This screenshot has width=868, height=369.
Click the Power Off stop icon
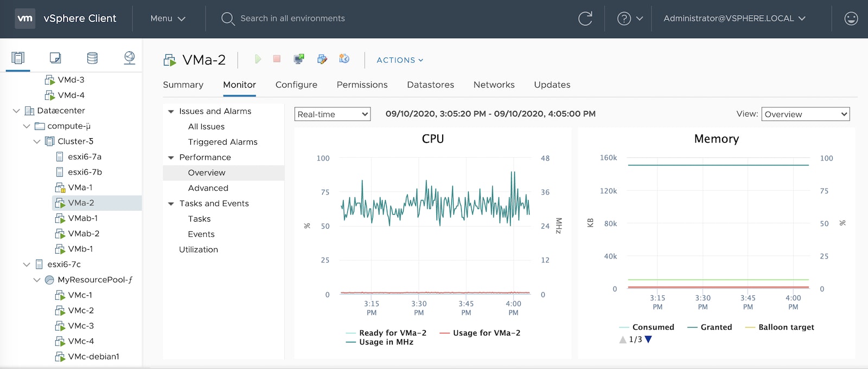tap(277, 59)
